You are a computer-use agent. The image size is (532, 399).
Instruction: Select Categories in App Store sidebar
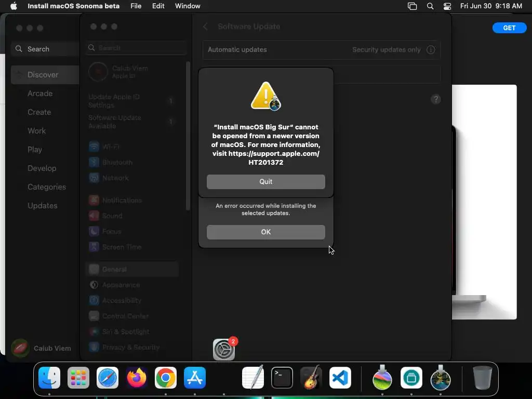tap(47, 187)
